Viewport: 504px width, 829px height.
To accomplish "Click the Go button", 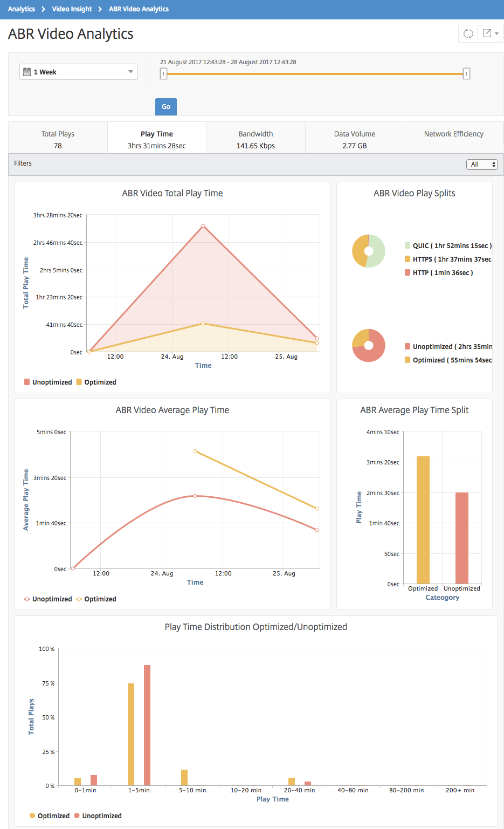I will tap(166, 107).
